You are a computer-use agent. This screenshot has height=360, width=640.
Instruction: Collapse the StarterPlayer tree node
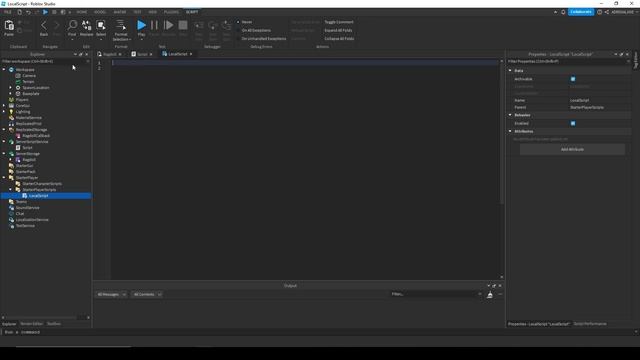coord(4,178)
